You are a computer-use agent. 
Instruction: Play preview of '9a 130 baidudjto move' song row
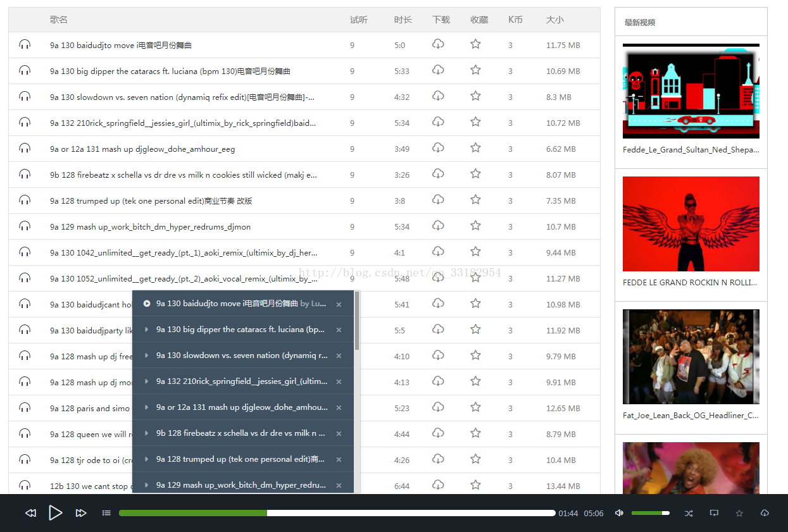[25, 45]
